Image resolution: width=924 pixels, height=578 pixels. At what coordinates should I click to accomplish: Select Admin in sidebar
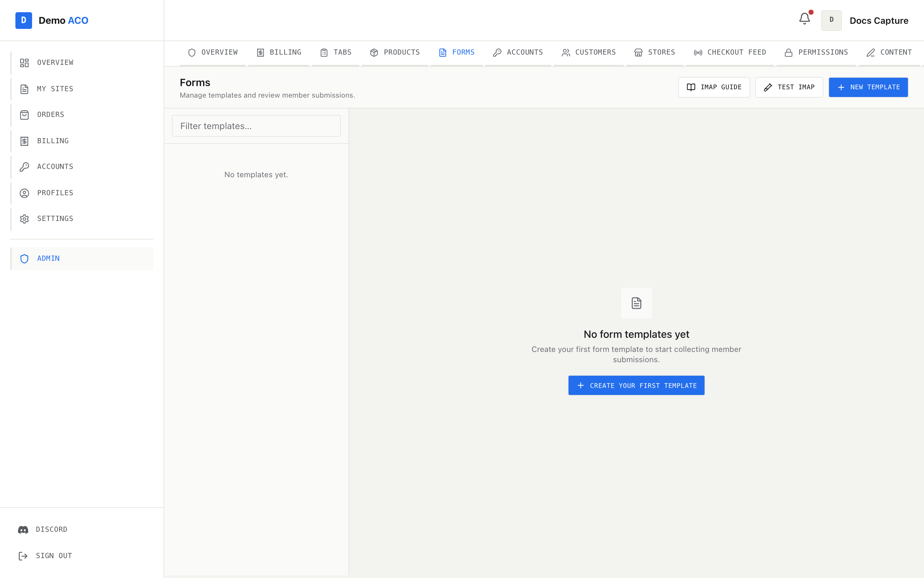[82, 258]
